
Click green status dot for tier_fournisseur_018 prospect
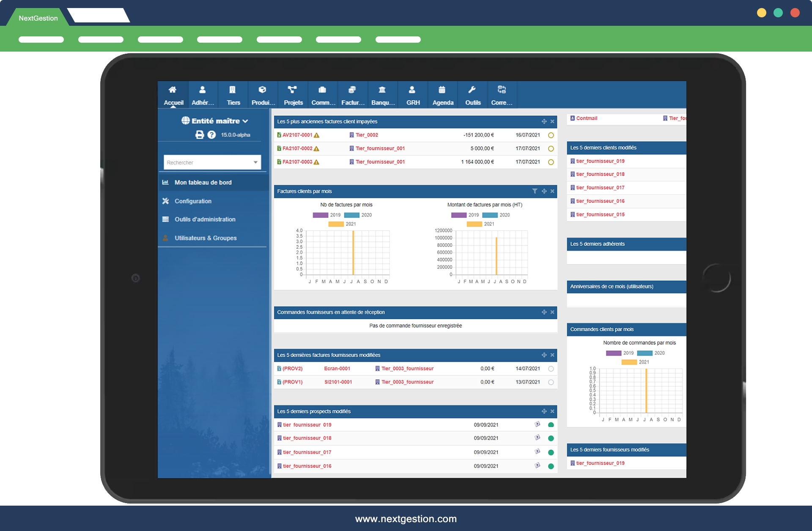(551, 438)
